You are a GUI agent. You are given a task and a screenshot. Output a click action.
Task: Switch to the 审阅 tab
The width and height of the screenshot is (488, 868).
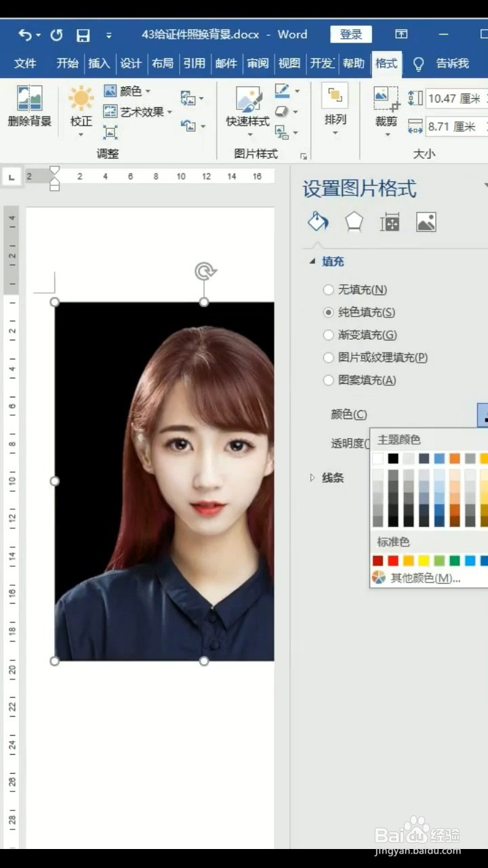pyautogui.click(x=258, y=63)
